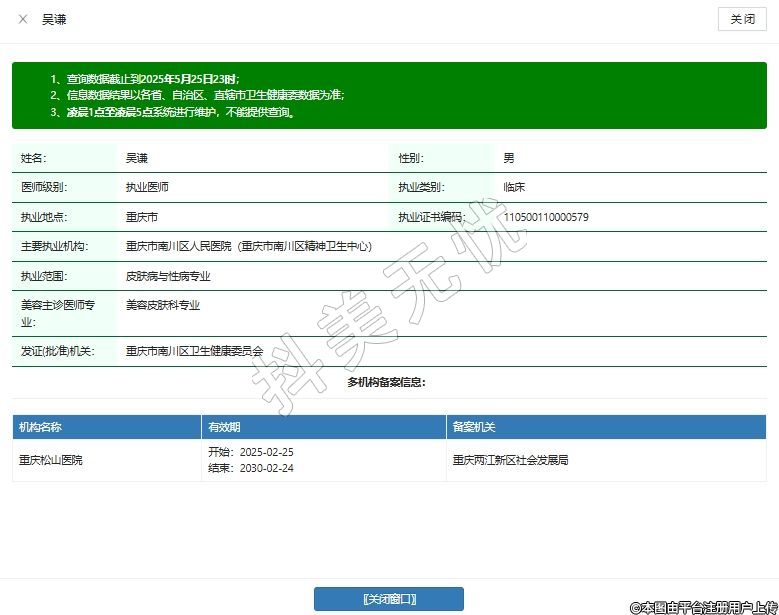Click the 重庆市南川区人民医院 institution text
The image size is (779, 615).
click(x=178, y=246)
